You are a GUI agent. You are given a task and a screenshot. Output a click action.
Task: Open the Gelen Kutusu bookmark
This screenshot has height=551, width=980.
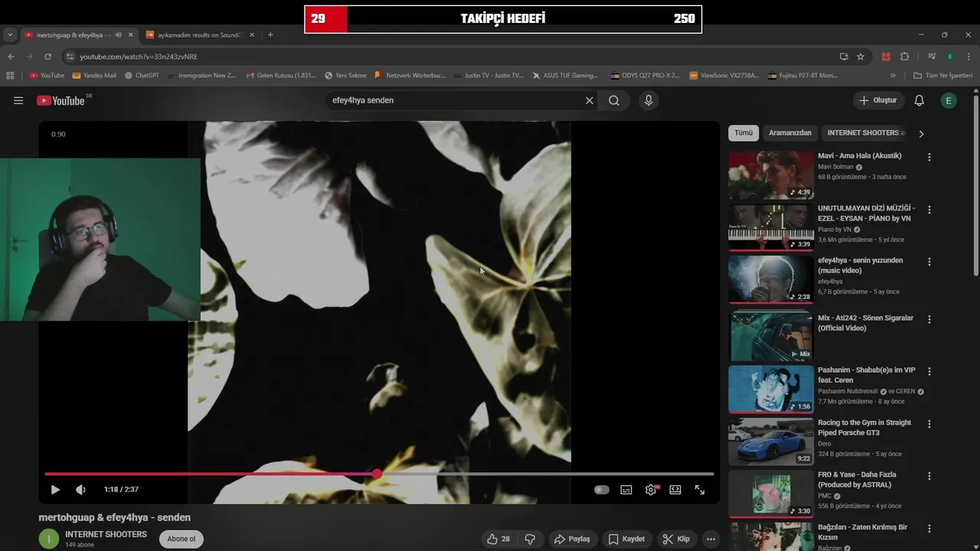click(281, 76)
